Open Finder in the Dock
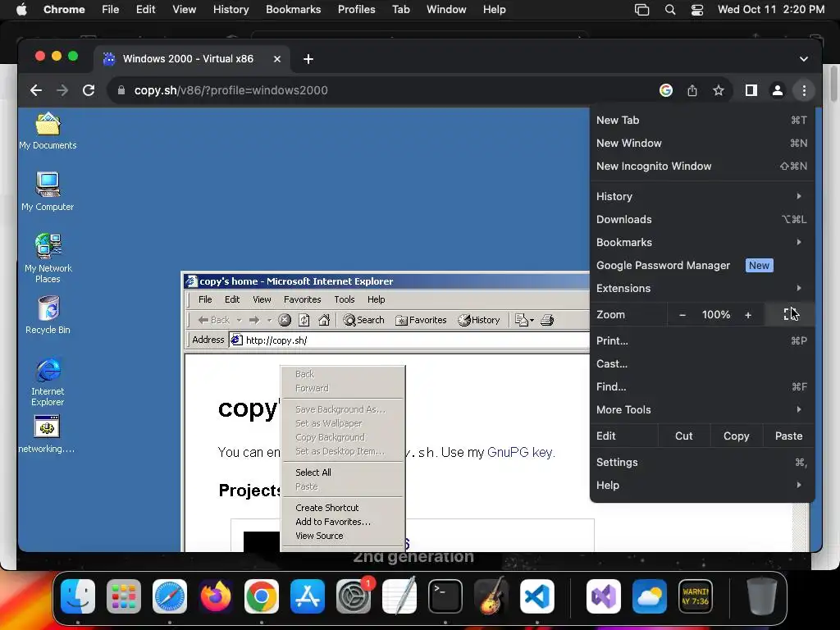This screenshot has width=840, height=630. [x=78, y=596]
